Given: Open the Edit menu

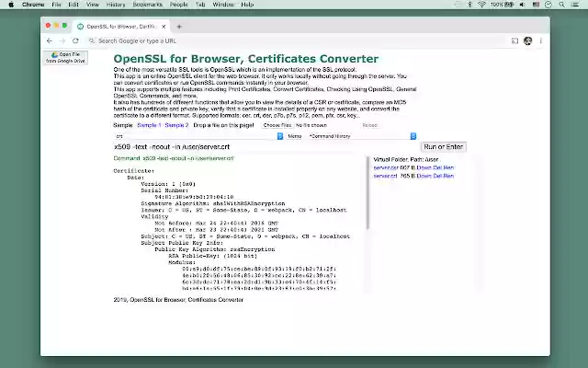Looking at the screenshot, I should (x=73, y=5).
